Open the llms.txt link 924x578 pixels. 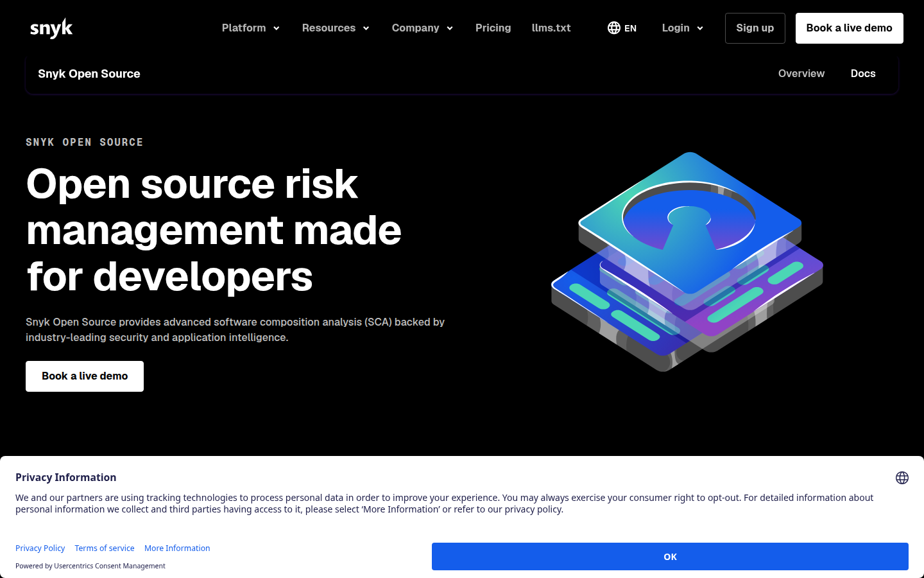(551, 28)
